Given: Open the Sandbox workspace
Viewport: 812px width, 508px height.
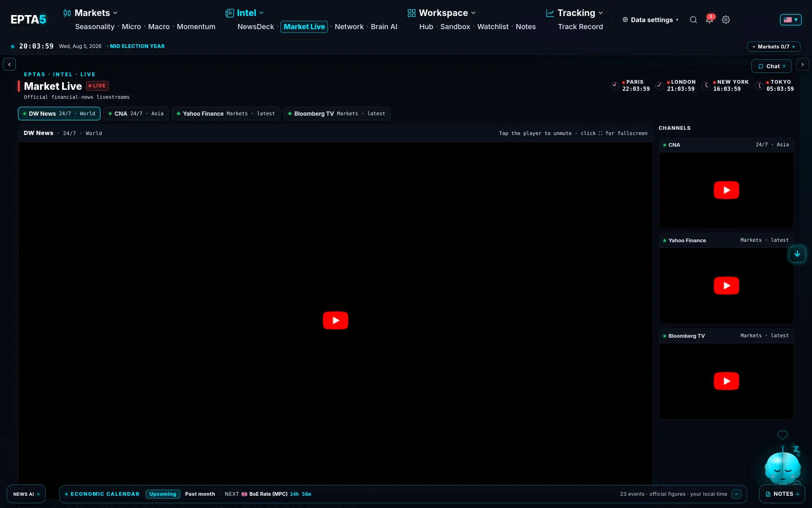Looking at the screenshot, I should 455,27.
